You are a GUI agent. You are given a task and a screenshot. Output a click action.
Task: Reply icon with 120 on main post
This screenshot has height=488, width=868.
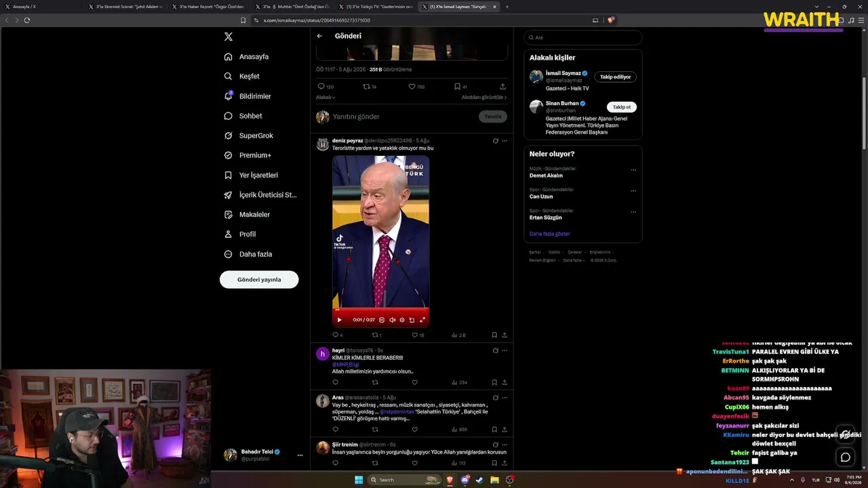[x=325, y=87]
